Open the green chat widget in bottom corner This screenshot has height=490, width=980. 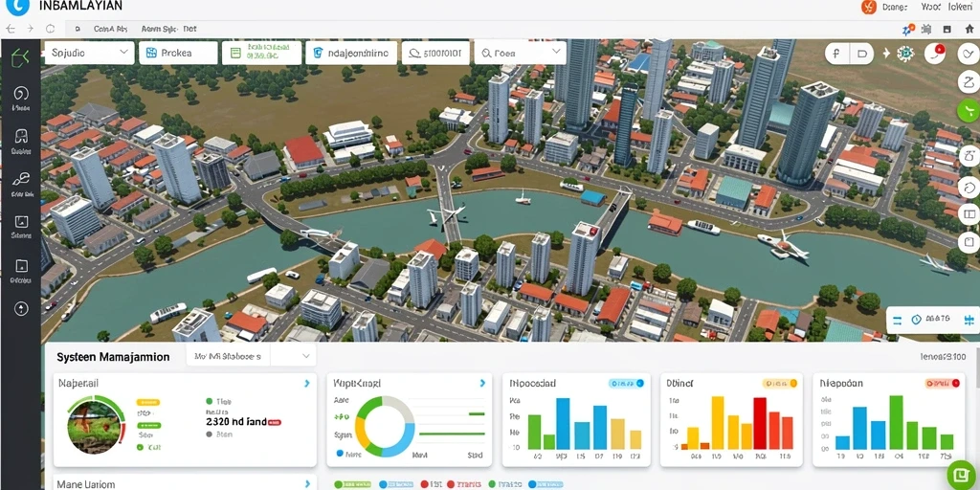tap(961, 475)
